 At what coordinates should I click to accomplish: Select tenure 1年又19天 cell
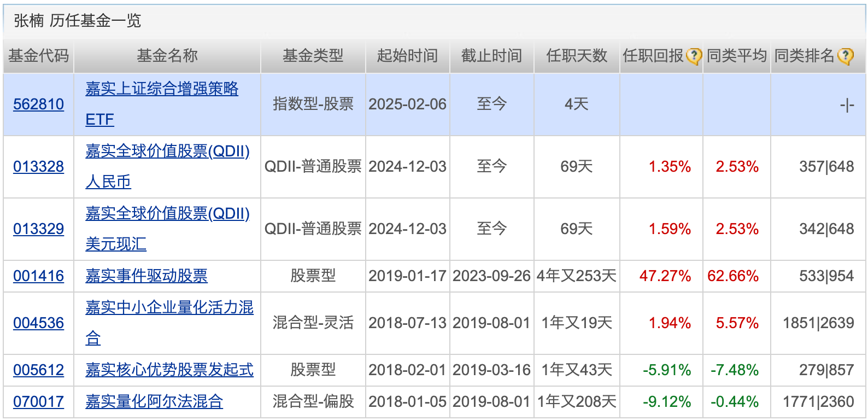[x=577, y=323]
